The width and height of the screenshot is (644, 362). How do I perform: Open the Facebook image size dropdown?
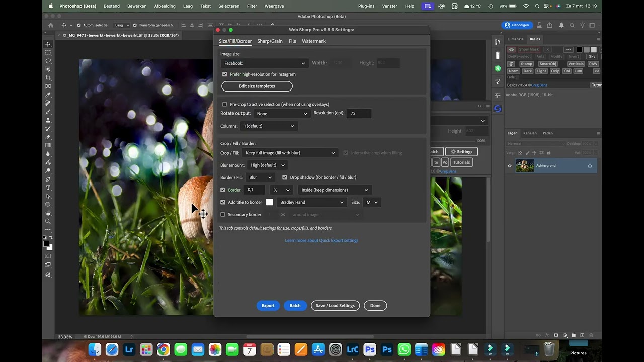click(x=264, y=63)
